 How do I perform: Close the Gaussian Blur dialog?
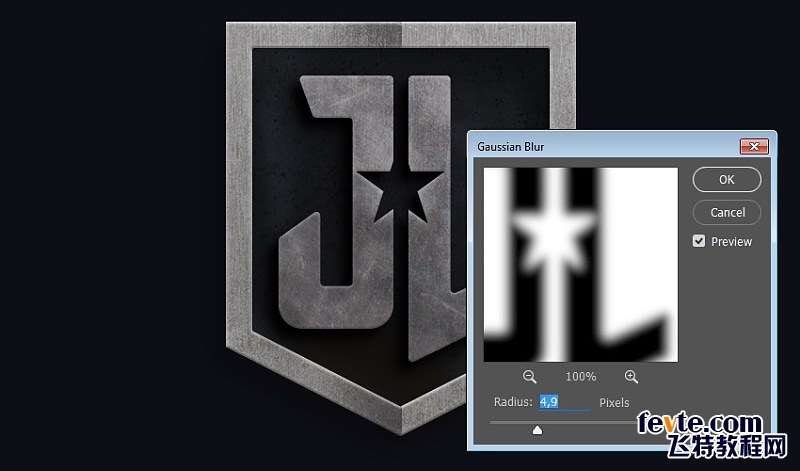(754, 147)
